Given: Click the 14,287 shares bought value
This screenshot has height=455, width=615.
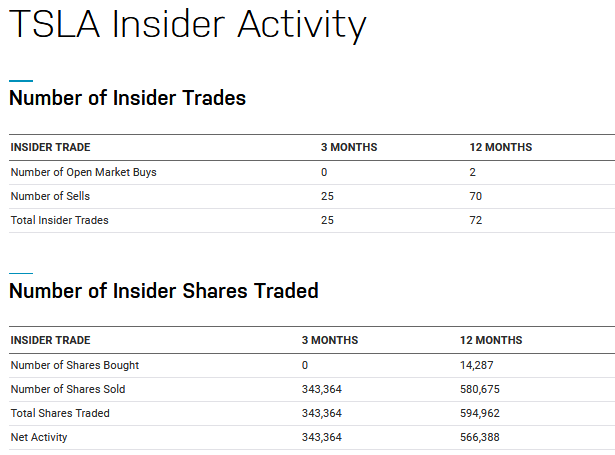Looking at the screenshot, I should 477,365.
